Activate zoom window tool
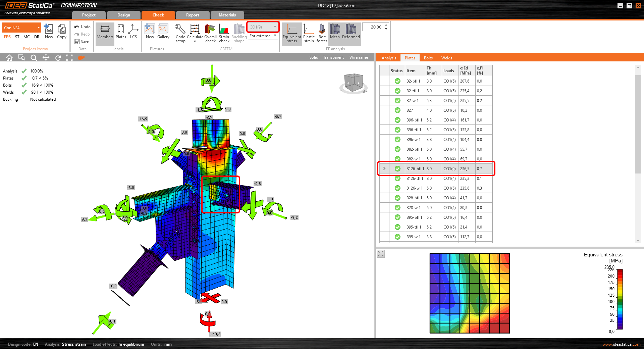Screen dimensions: 644x349 [x=22, y=58]
